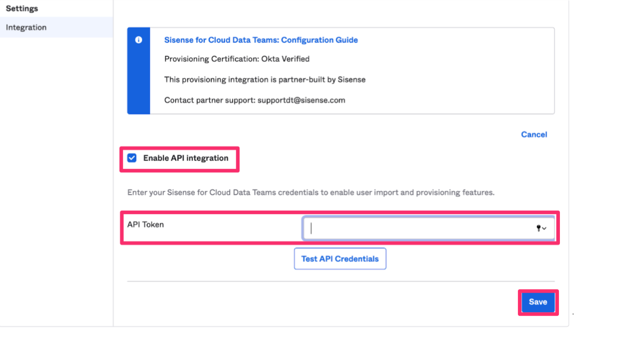Image resolution: width=644 pixels, height=344 pixels.
Task: Click the 'Enter your Sisense' credentials instruction text
Action: coord(311,193)
